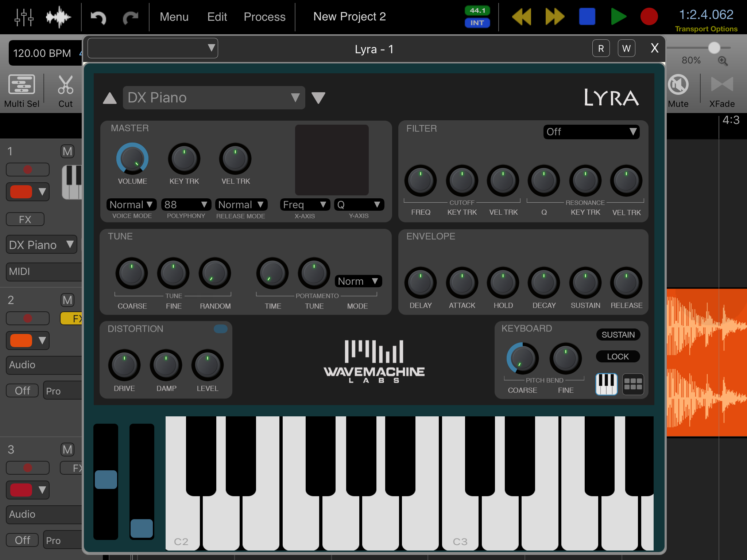The image size is (747, 560).
Task: Toggle keyboard SUSTAIN
Action: point(618,335)
